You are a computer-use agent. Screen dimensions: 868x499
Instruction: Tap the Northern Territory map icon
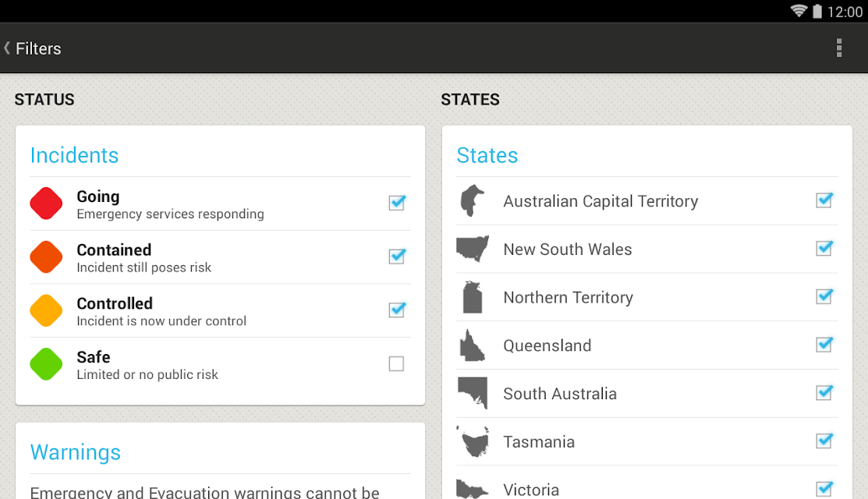coord(473,297)
